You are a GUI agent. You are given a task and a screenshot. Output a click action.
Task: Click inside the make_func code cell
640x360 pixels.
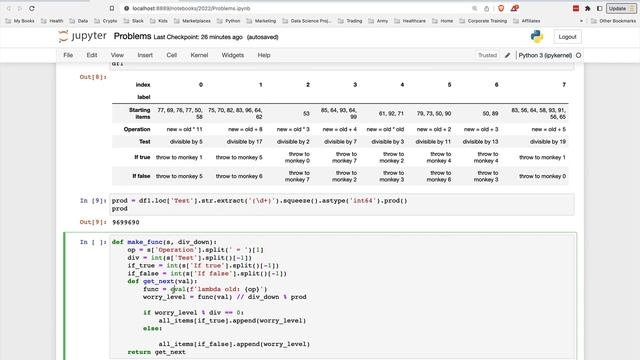tap(342, 297)
